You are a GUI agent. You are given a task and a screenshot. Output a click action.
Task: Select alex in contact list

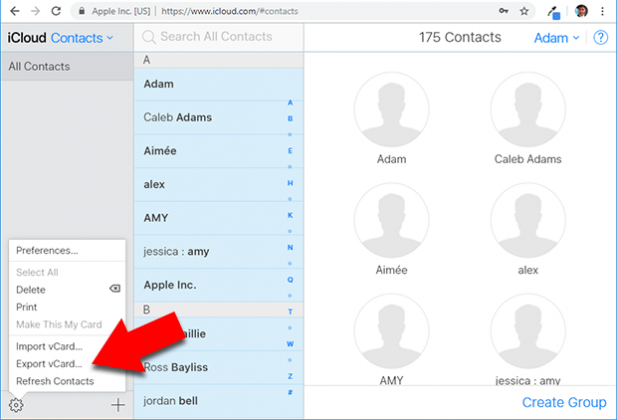(x=218, y=184)
